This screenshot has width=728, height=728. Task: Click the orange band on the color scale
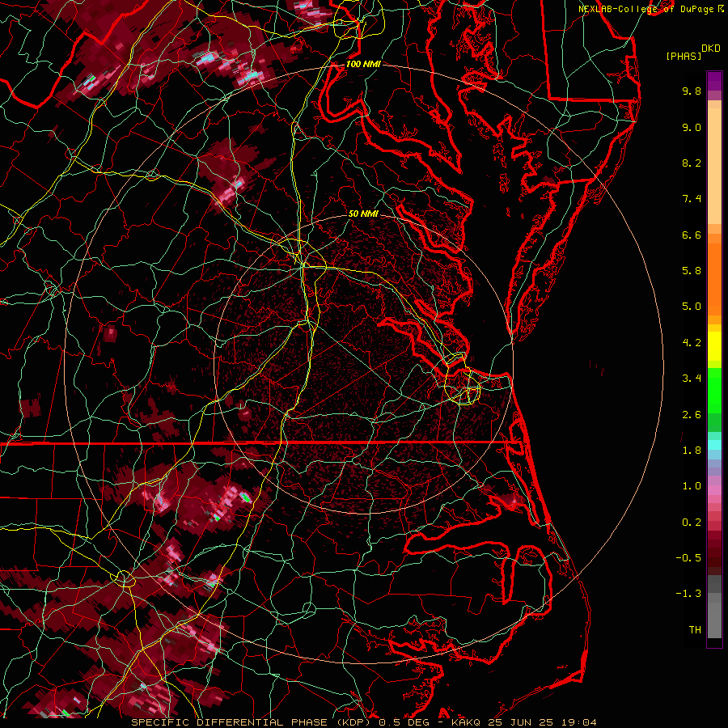coord(714,280)
